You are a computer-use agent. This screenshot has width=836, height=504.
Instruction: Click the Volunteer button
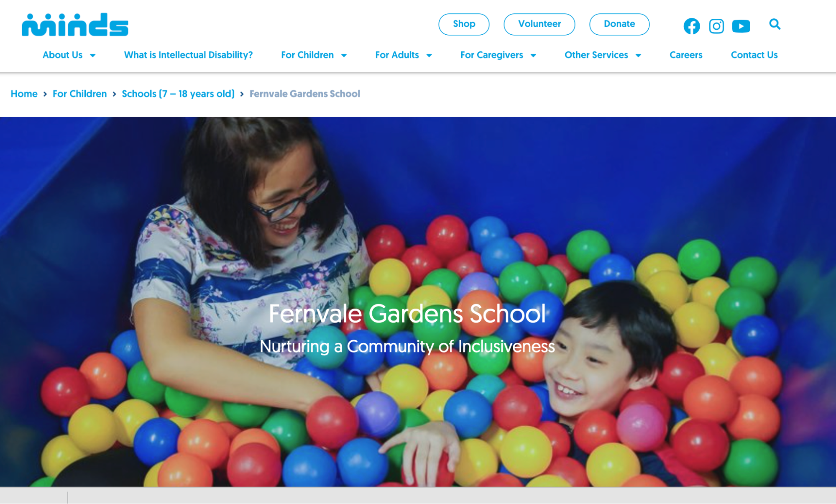(x=539, y=24)
